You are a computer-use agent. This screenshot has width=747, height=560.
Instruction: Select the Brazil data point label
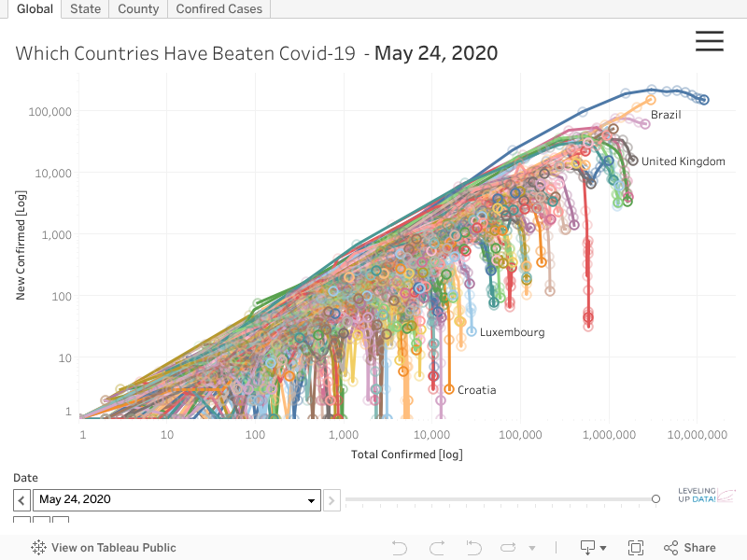pos(666,115)
